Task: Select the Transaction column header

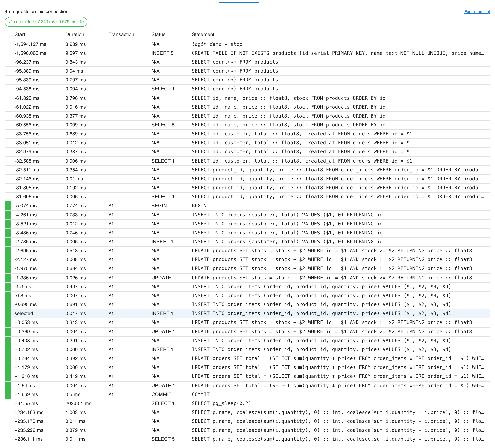Action: pos(121,34)
